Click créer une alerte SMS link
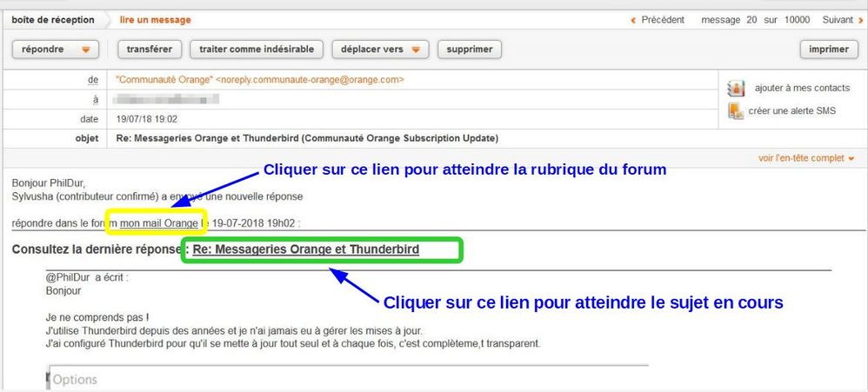 pyautogui.click(x=792, y=111)
